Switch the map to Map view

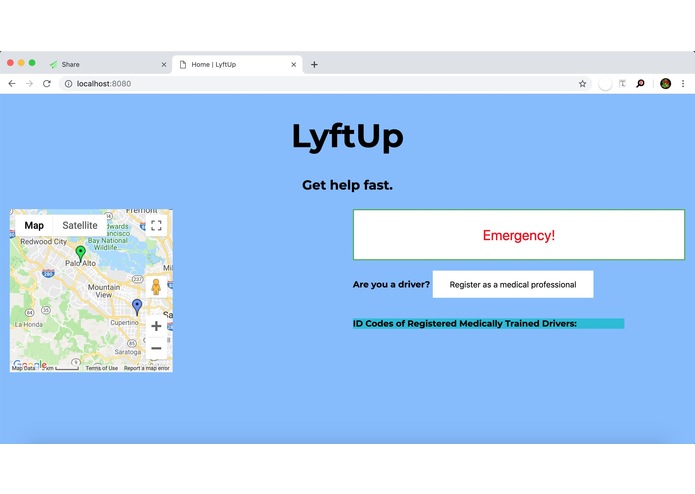34,225
